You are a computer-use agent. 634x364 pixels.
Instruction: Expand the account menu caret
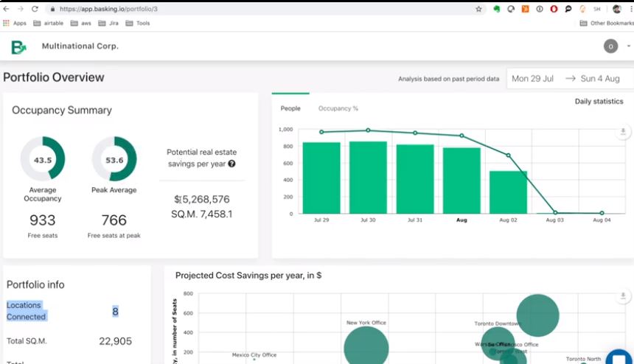[x=628, y=46]
